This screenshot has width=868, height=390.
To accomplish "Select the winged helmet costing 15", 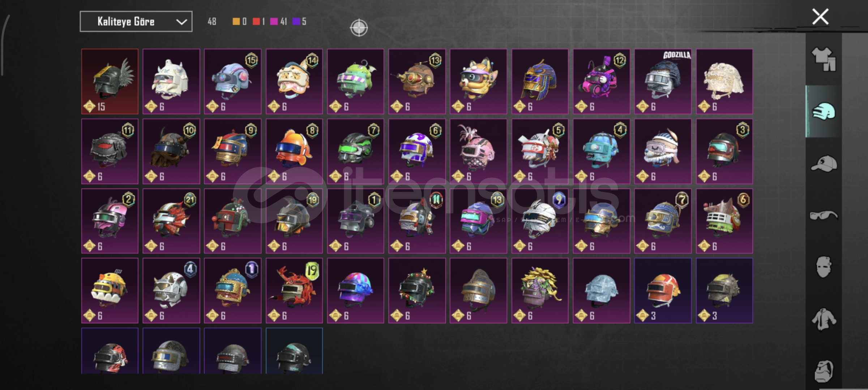I will 110,82.
